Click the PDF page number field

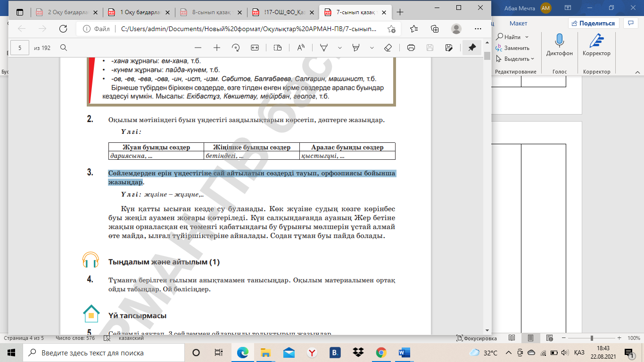tap(19, 48)
